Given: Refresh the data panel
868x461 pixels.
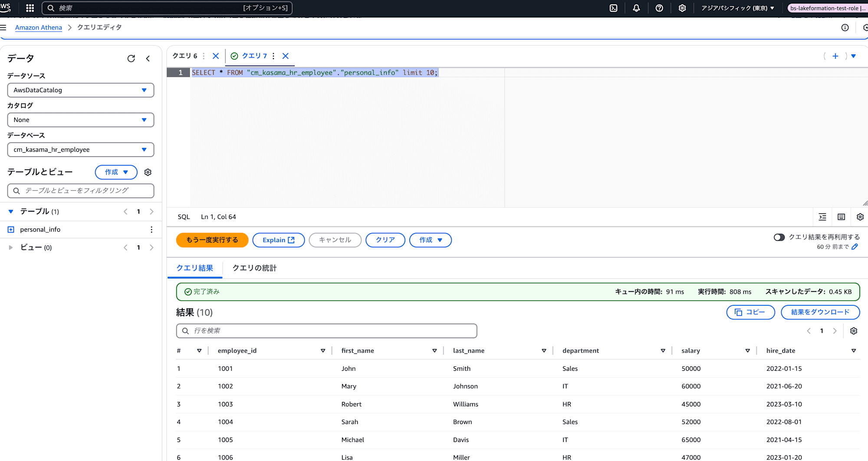Looking at the screenshot, I should pos(131,58).
